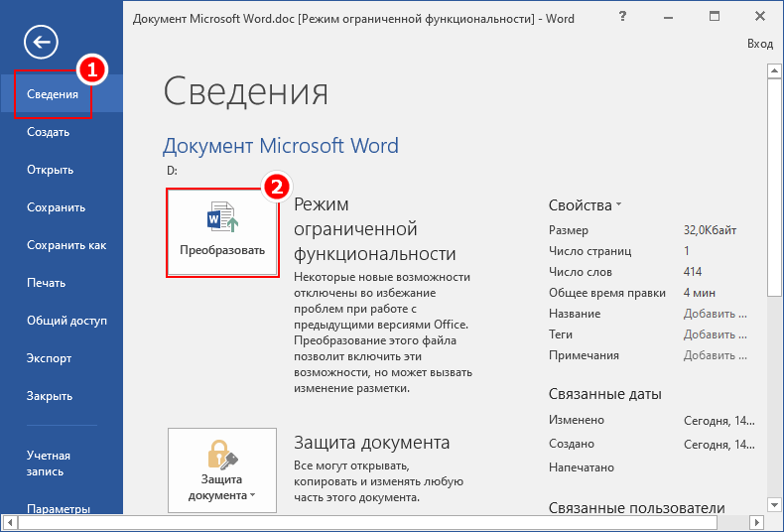784x532 pixels.
Task: Click the Вход sign-in link
Action: (x=760, y=44)
